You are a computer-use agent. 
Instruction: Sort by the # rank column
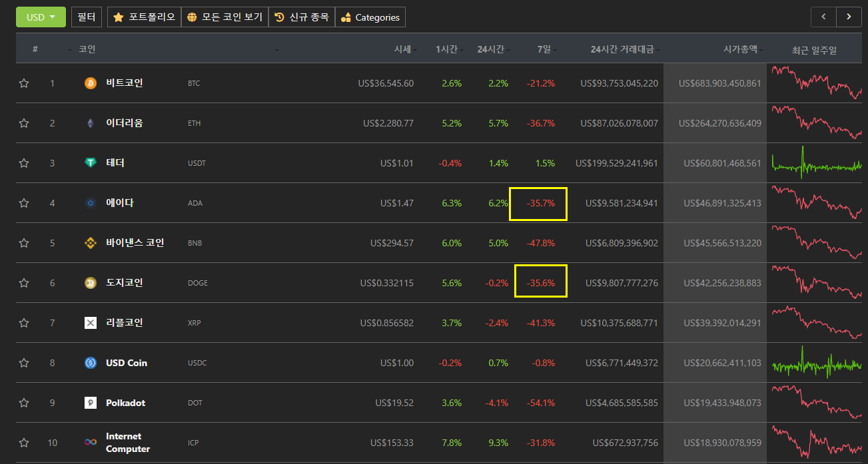pos(35,49)
